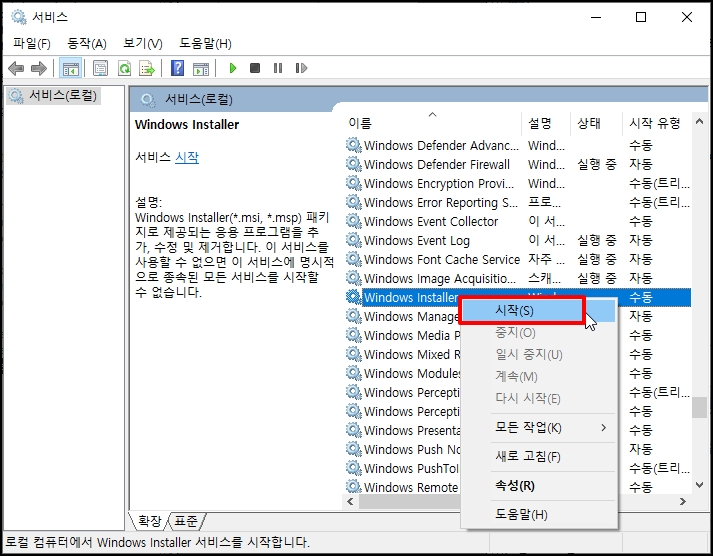Viewport: 713px width, 556px height.
Task: Open the 동작(A) menu
Action: tap(86, 44)
